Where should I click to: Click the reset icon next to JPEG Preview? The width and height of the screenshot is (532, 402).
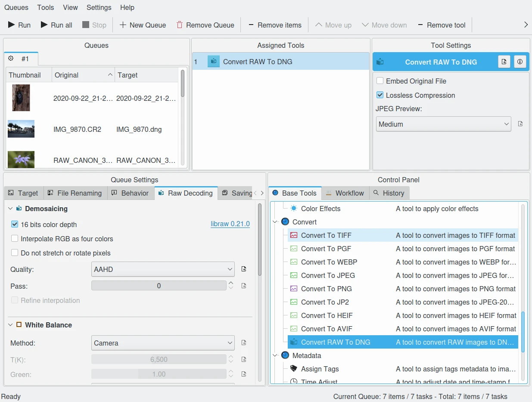point(520,124)
